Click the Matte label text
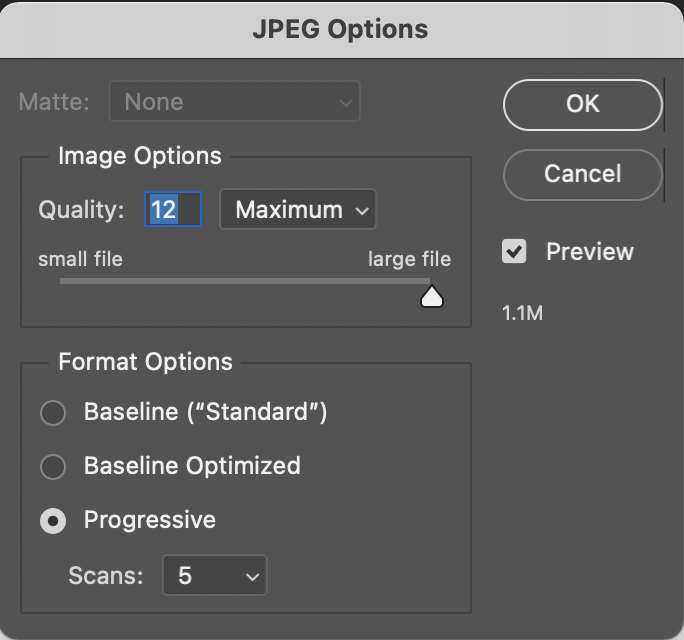Viewport: 684px width, 640px height. pos(54,101)
